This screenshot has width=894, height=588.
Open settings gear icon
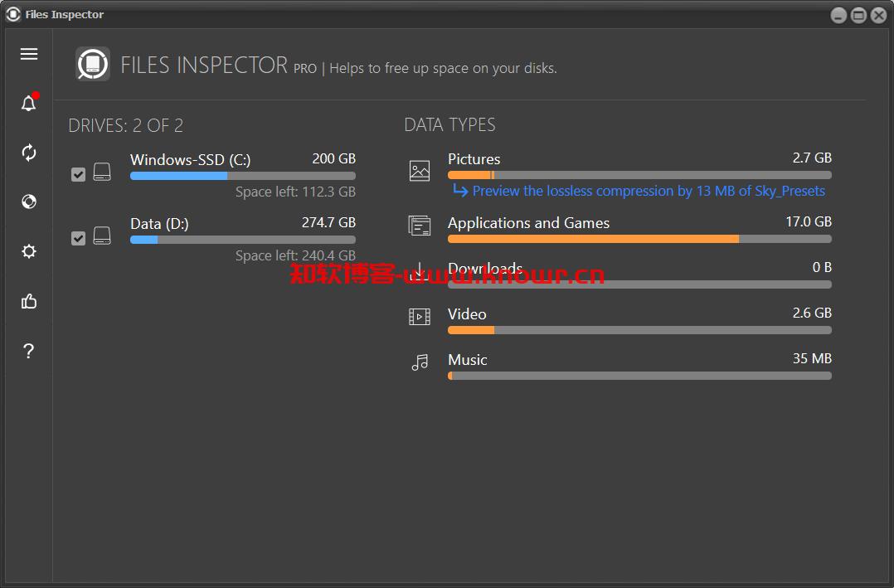[x=29, y=251]
